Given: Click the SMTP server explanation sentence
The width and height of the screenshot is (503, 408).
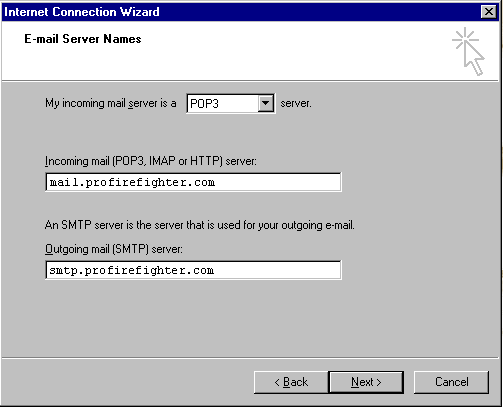Looking at the screenshot, I should coord(200,225).
